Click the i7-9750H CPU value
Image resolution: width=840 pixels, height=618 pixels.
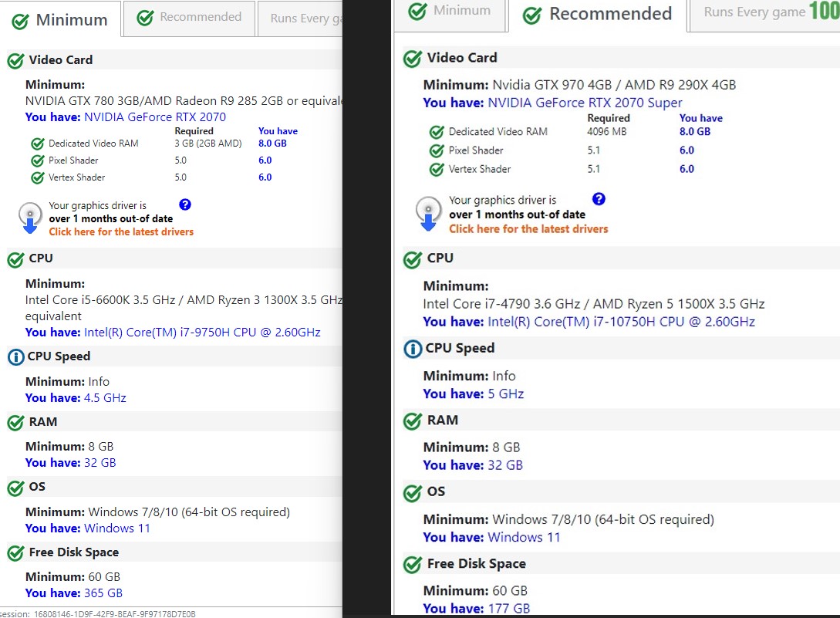click(x=202, y=333)
